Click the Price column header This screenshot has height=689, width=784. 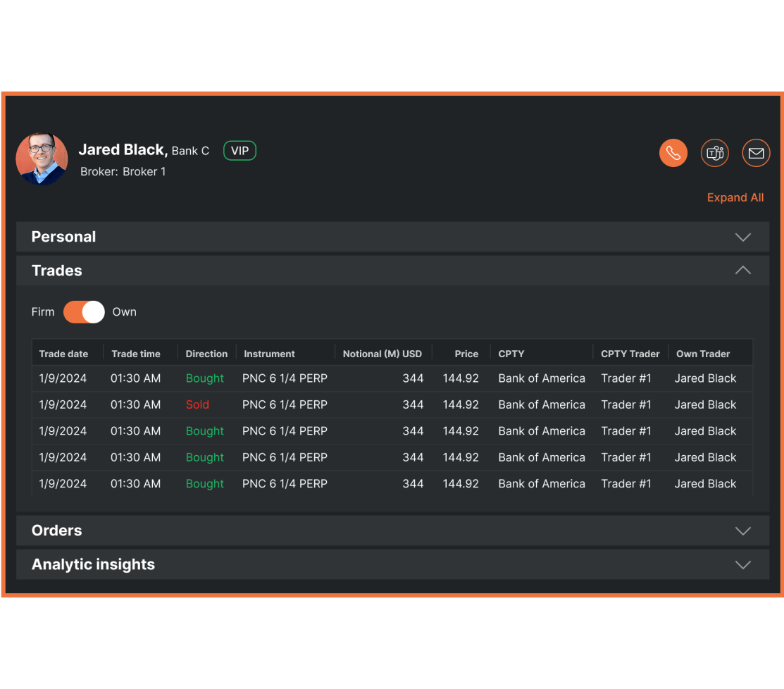point(466,354)
